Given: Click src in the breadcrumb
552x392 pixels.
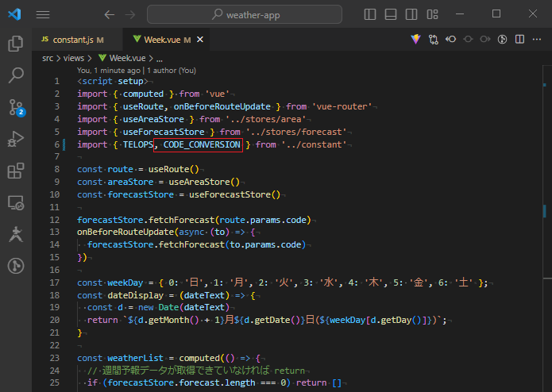Looking at the screenshot, I should click(x=48, y=58).
